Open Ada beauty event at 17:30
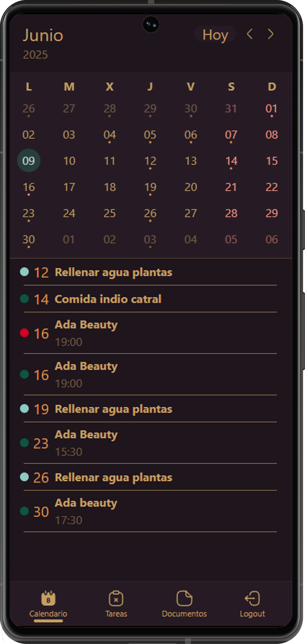 point(86,511)
